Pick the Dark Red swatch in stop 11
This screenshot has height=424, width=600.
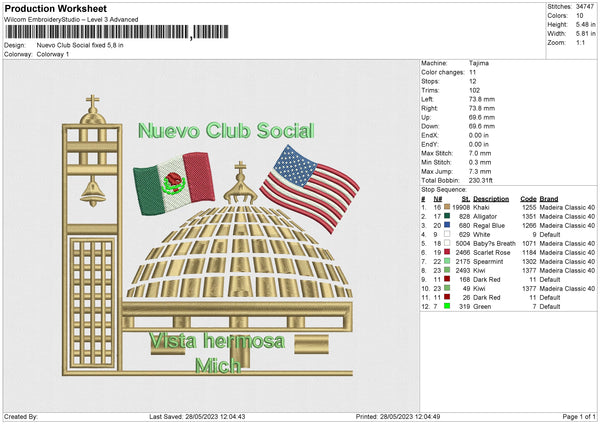pyautogui.click(x=447, y=297)
